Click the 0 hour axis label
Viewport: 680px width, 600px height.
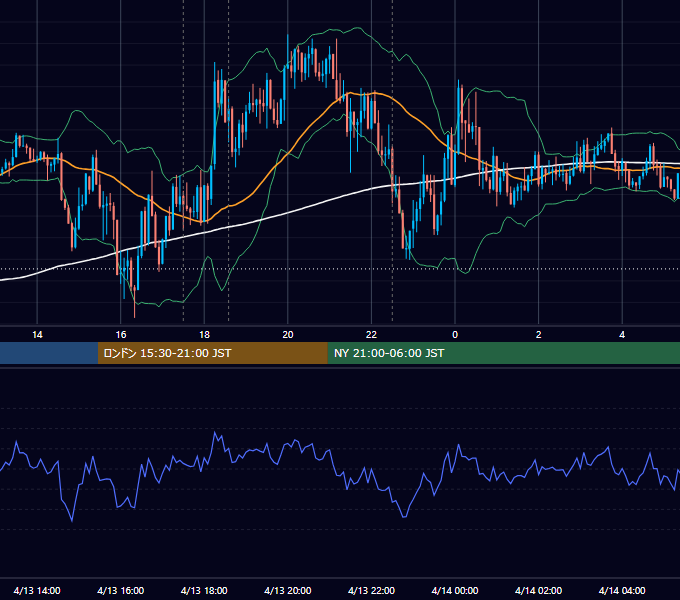(x=455, y=335)
